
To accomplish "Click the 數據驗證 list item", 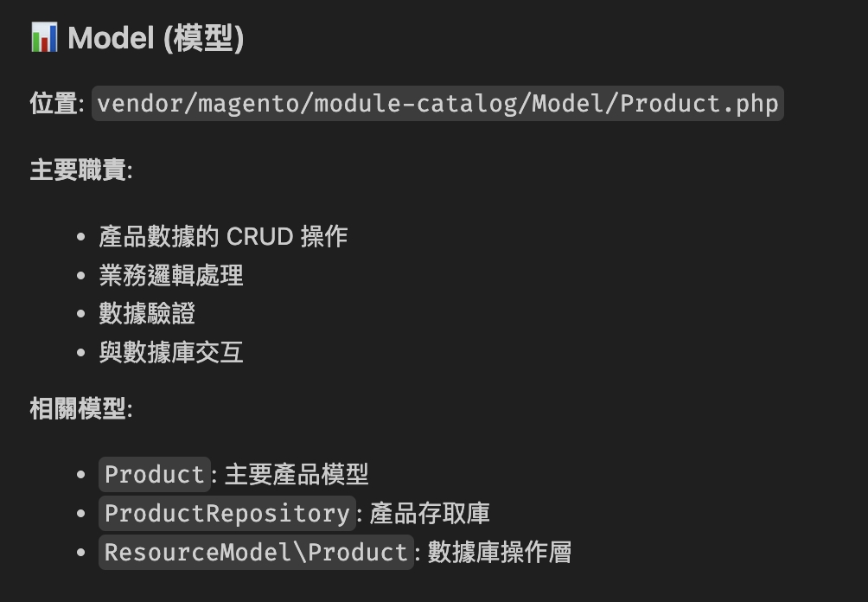I will click(147, 313).
